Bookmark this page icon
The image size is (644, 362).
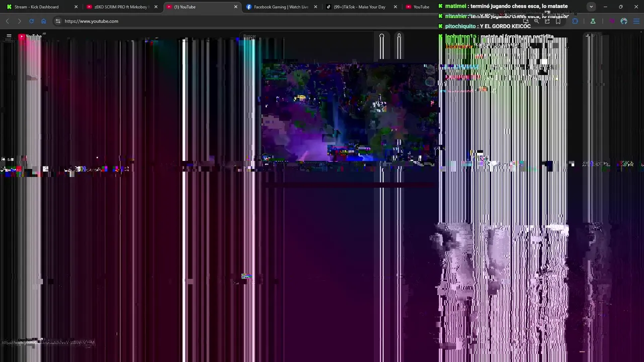[x=558, y=21]
